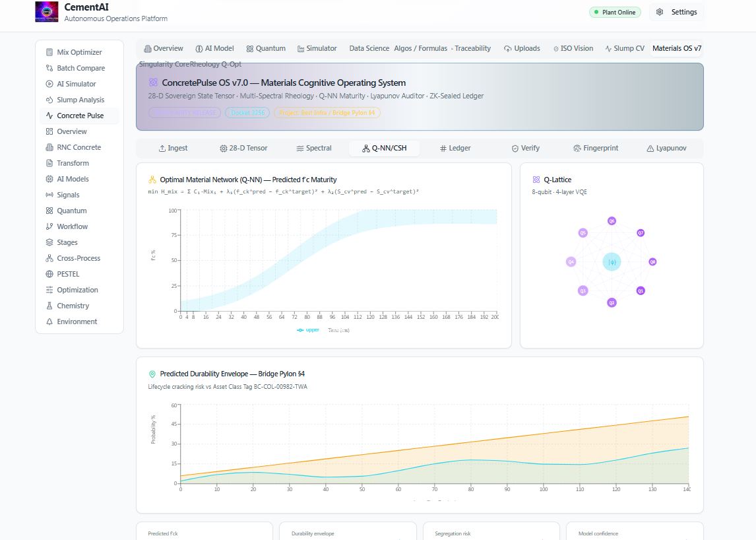Open the Environment bell item
756x540 pixels.
pos(77,322)
